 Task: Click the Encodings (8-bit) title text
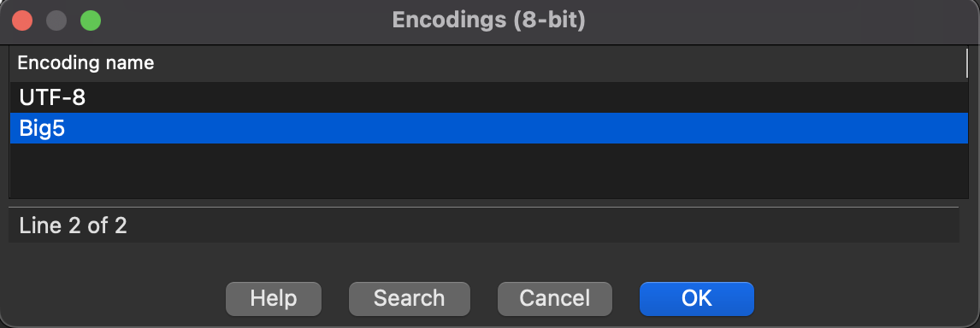click(x=489, y=20)
